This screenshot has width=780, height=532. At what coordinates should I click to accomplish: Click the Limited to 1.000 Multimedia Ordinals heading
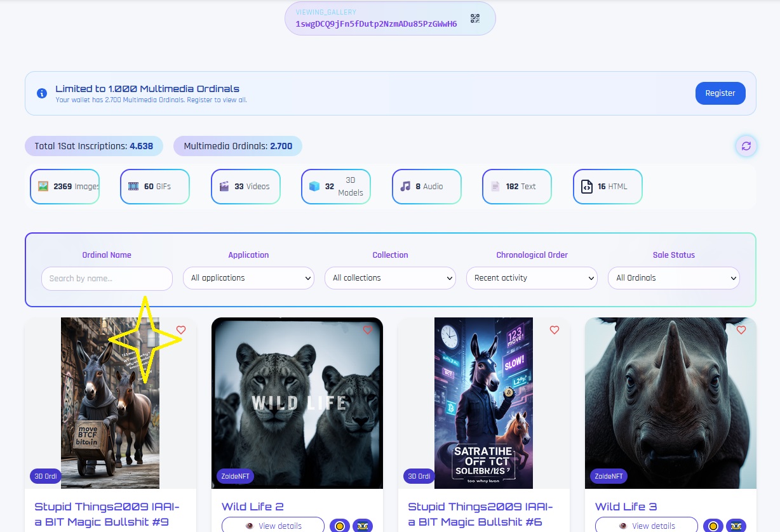(x=147, y=89)
